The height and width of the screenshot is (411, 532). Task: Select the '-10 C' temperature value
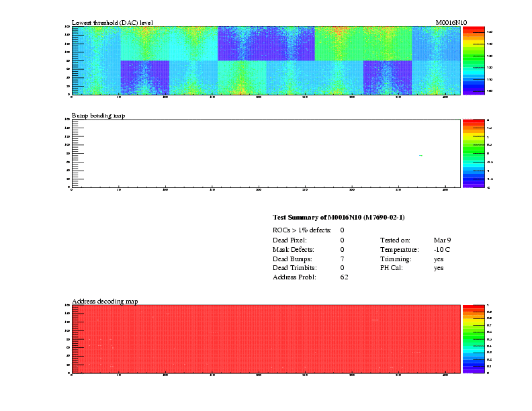click(x=442, y=250)
